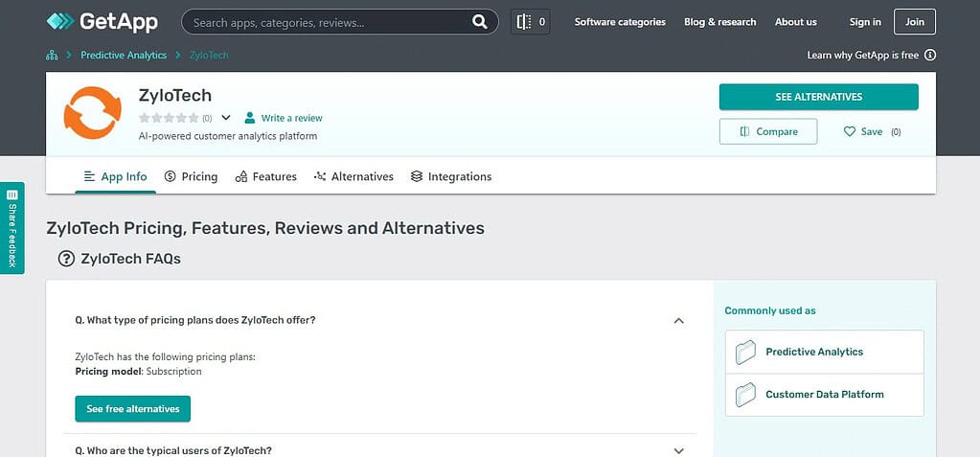Screen dimensions: 980x457
Task: Click the ZyloTech FAQs question mark icon
Action: (x=66, y=259)
